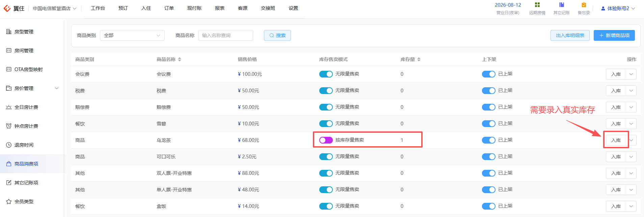Open 其它记账 book icon
The width and height of the screenshot is (644, 217).
(x=562, y=5)
